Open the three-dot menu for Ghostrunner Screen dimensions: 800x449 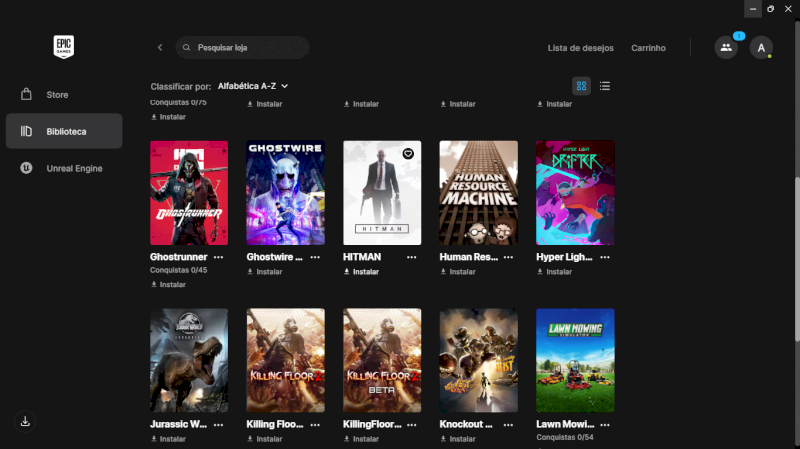(218, 257)
